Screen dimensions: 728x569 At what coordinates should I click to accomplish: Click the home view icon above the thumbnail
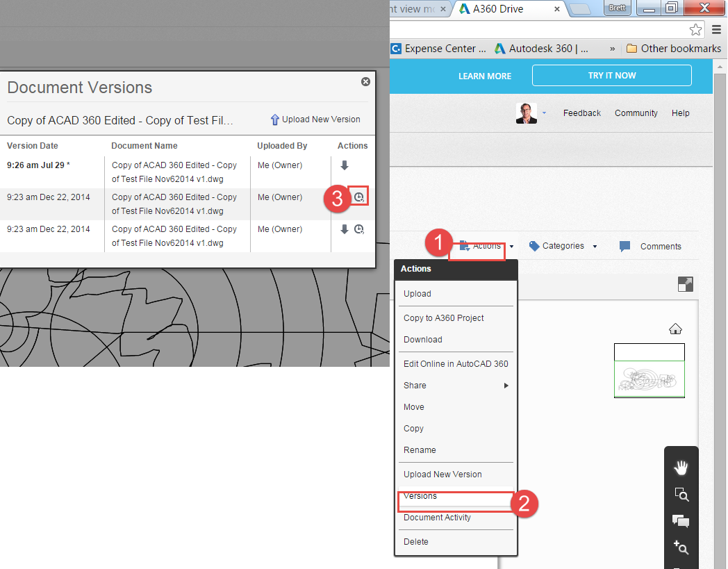[675, 329]
